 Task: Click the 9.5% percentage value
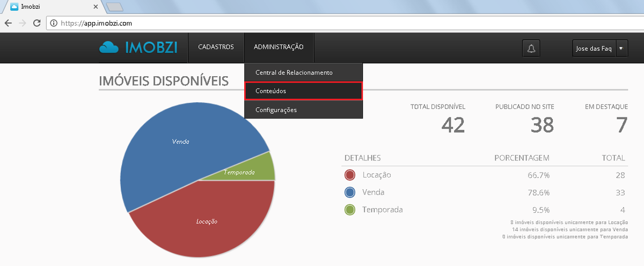point(540,210)
